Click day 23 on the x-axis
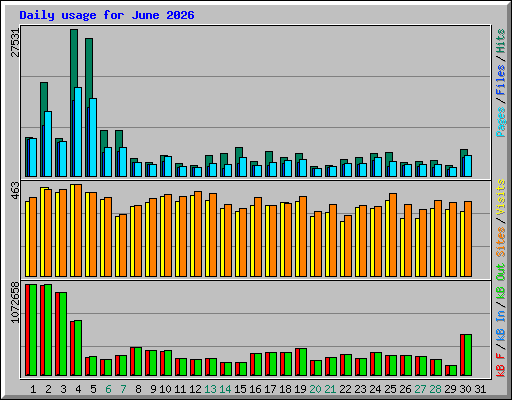 [360, 389]
